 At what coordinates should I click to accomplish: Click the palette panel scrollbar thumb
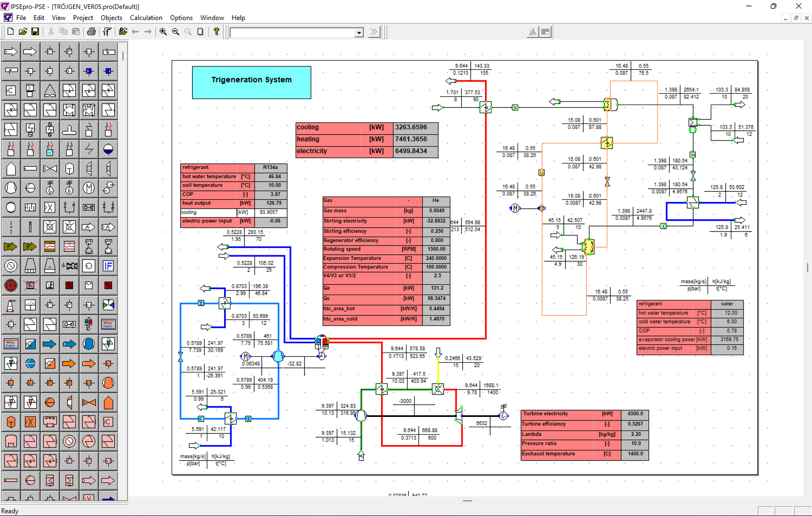[x=123, y=56]
